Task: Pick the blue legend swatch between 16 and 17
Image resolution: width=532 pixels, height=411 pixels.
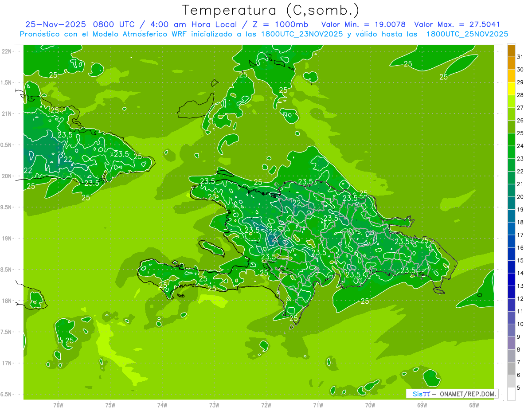Action: [512, 241]
